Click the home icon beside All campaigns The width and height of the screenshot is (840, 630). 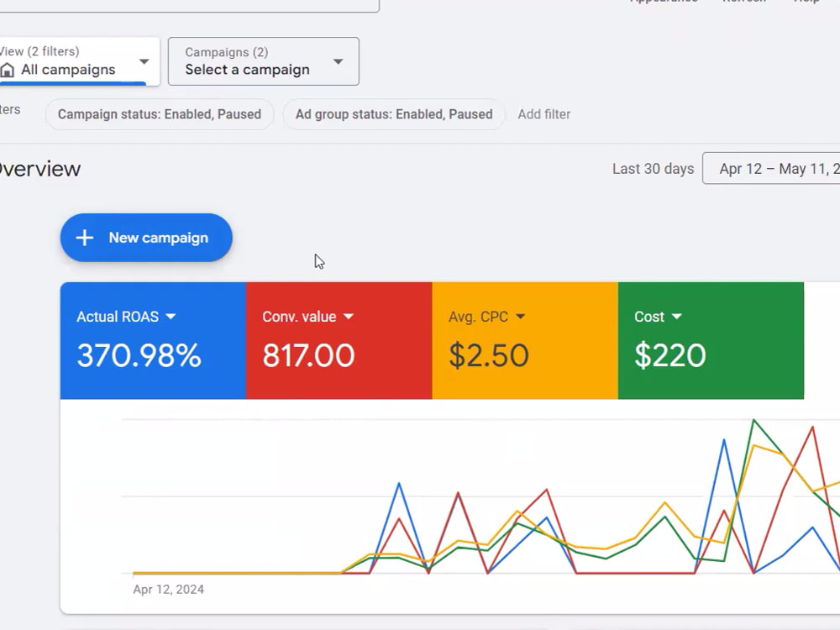coord(7,71)
